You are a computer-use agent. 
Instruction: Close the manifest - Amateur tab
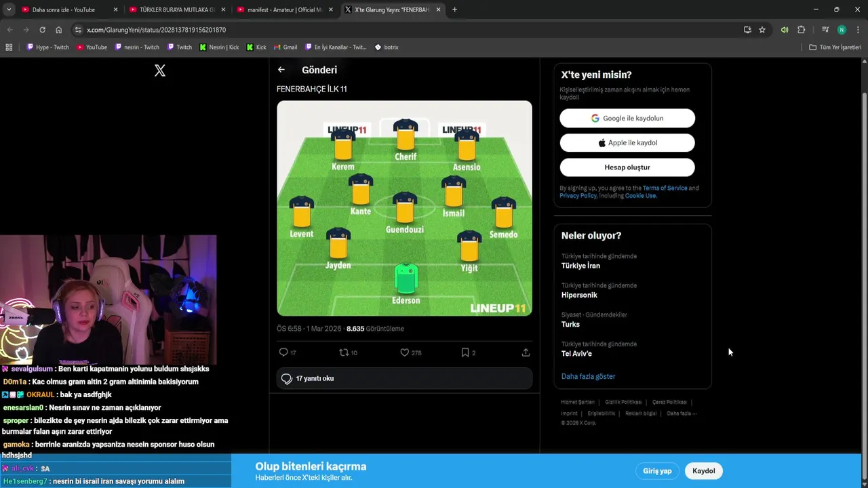[x=331, y=9]
